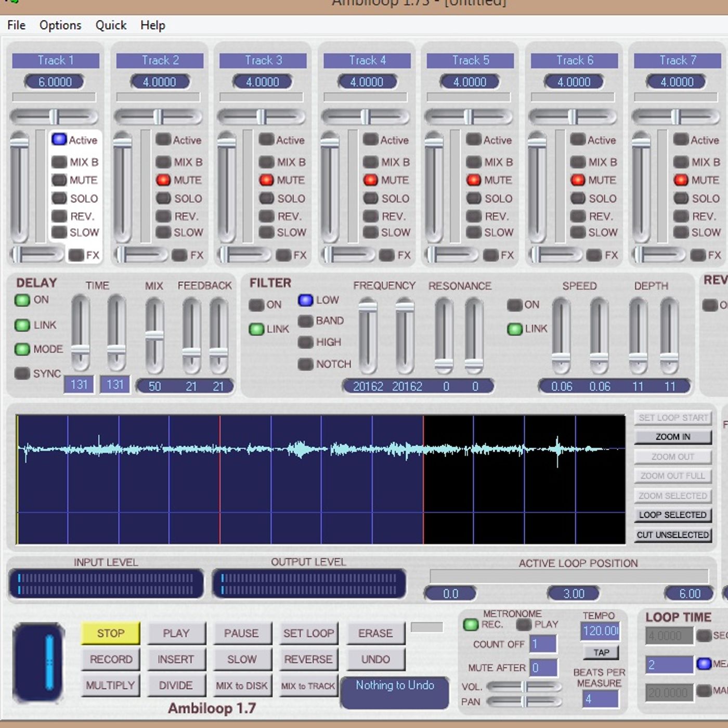The image size is (728, 728).
Task: Unmute Track 5
Action: coord(473,180)
